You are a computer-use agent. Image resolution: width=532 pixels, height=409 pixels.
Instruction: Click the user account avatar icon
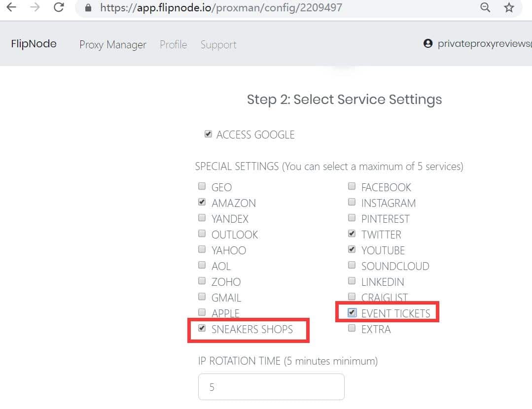(428, 43)
